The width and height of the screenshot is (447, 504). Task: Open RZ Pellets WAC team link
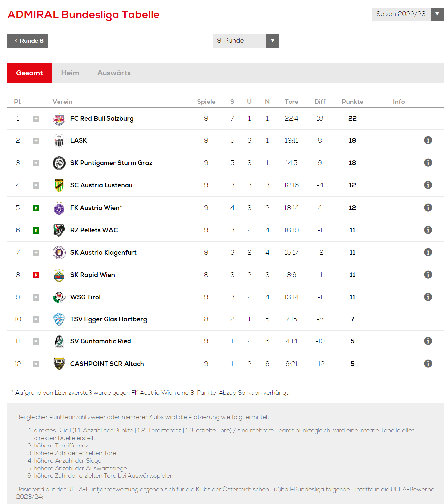click(94, 230)
